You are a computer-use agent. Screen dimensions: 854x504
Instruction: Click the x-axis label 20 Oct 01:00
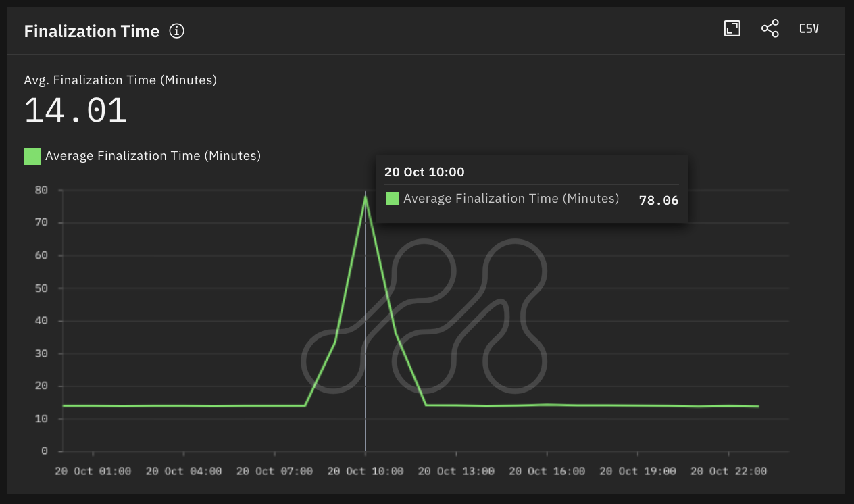(x=93, y=471)
